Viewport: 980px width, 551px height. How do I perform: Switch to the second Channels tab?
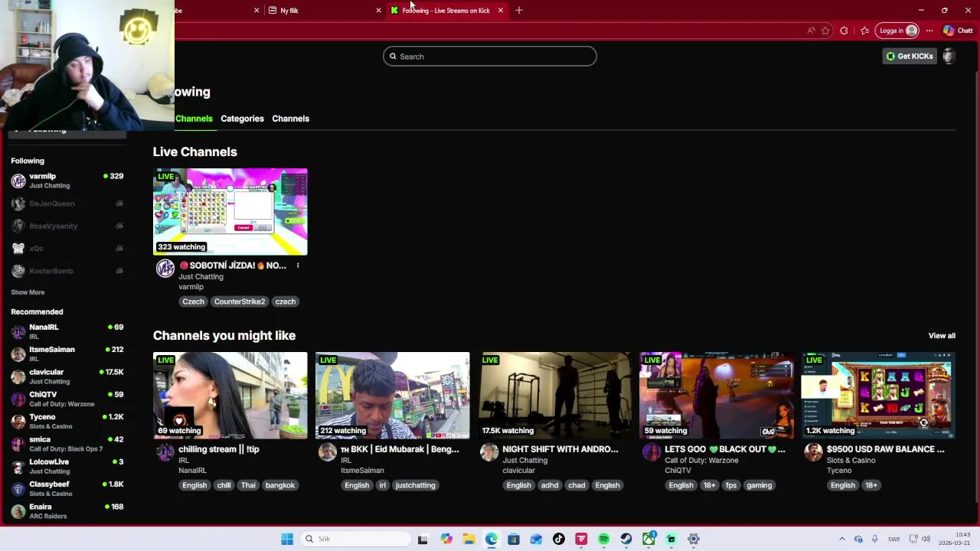(x=290, y=119)
